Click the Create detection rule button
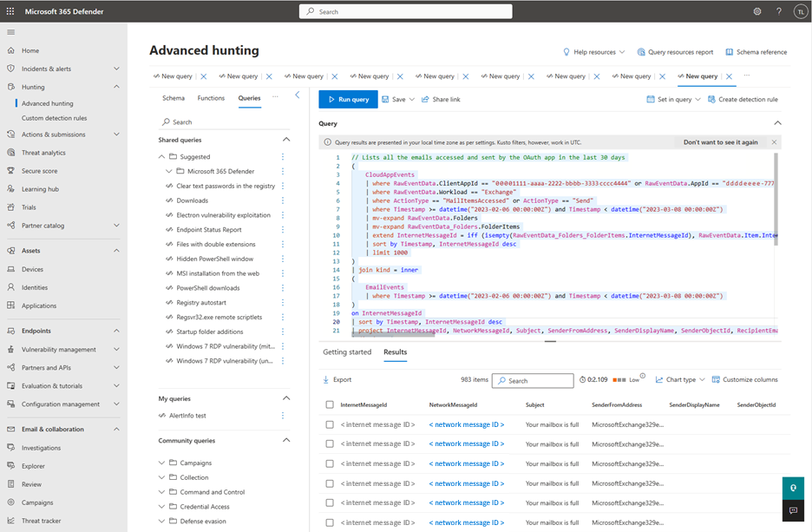Screen dimensions: 812x532 point(742,100)
